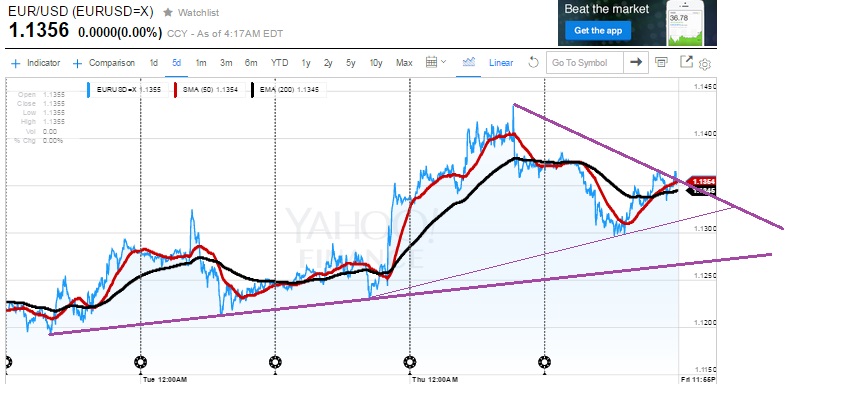Image resolution: width=842 pixels, height=399 pixels.
Task: Open chart in full screen icon
Action: pyautogui.click(x=686, y=62)
